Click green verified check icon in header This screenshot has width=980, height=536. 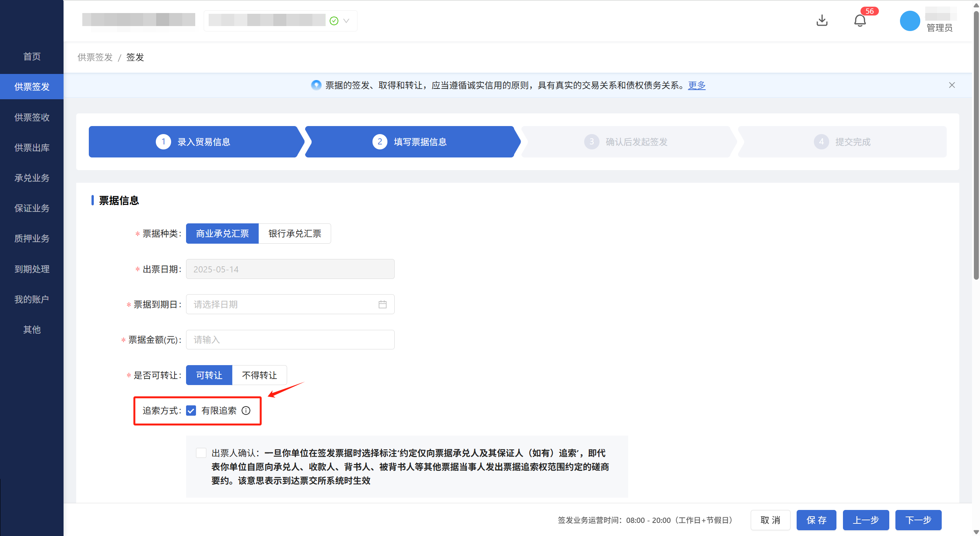tap(334, 21)
